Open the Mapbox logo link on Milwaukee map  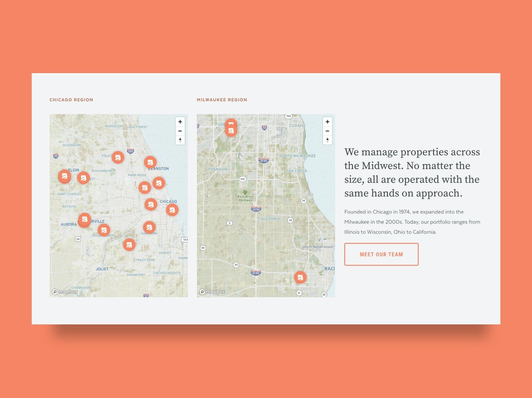coord(212,292)
